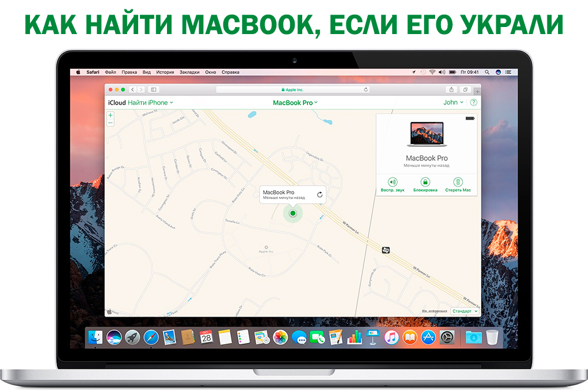Click the MacBook Pro image in device panel

click(427, 134)
